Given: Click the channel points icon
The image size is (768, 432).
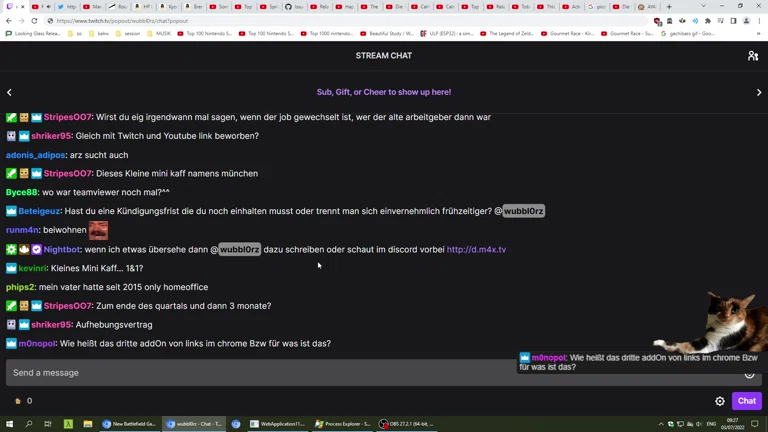Looking at the screenshot, I should [18, 401].
